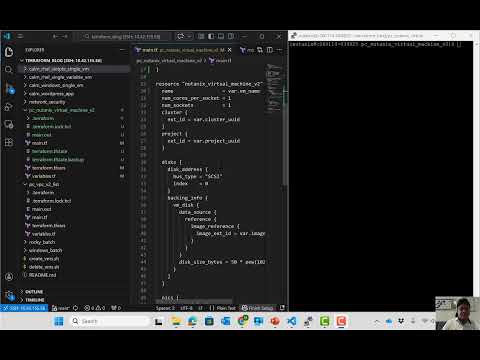Open the Windows Start menu
The height and width of the screenshot is (360, 480).
pyautogui.click(x=59, y=321)
